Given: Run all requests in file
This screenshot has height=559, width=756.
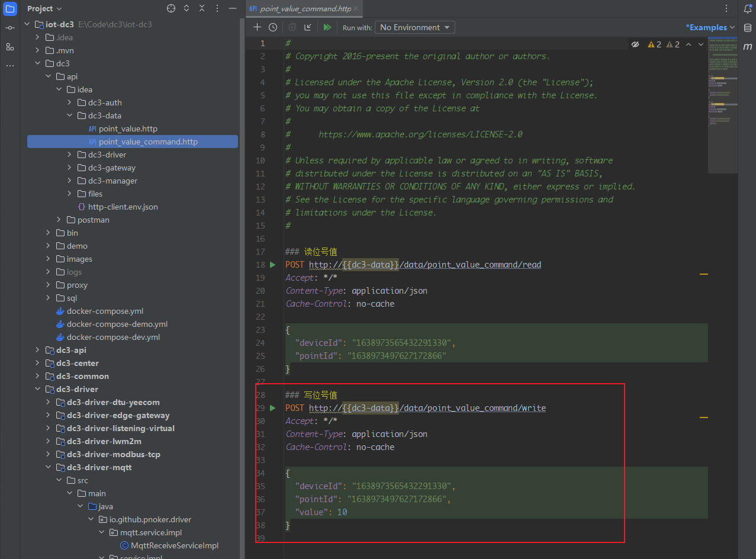Looking at the screenshot, I should click(x=327, y=27).
